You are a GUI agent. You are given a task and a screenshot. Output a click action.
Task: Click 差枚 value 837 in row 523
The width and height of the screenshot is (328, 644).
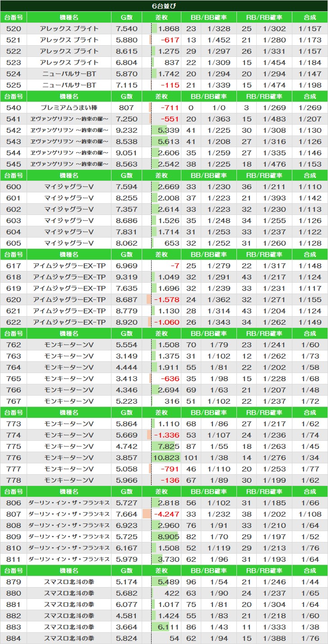point(172,62)
